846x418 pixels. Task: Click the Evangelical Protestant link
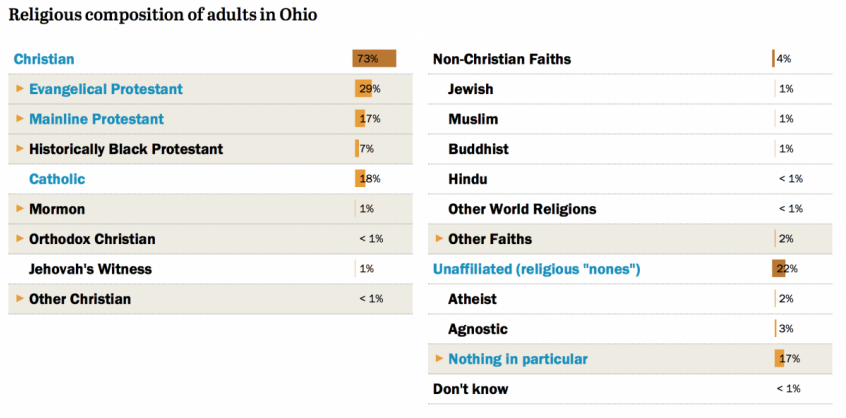pyautogui.click(x=106, y=89)
